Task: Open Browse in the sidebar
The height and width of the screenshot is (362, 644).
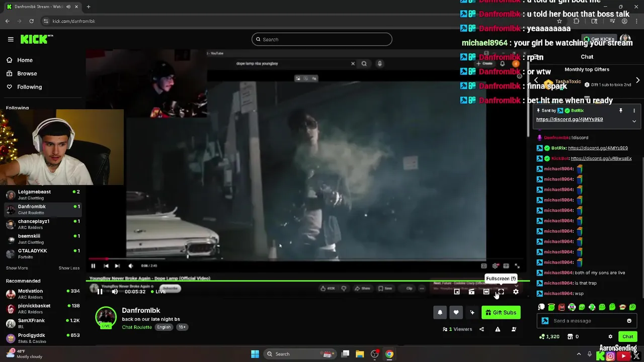Action: click(22, 73)
